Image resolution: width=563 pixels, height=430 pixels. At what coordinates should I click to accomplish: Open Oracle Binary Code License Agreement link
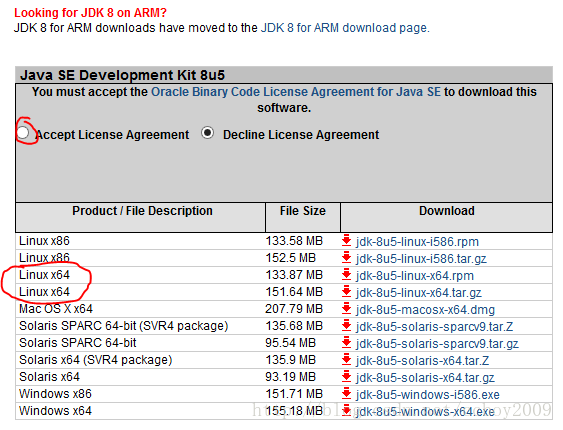296,92
